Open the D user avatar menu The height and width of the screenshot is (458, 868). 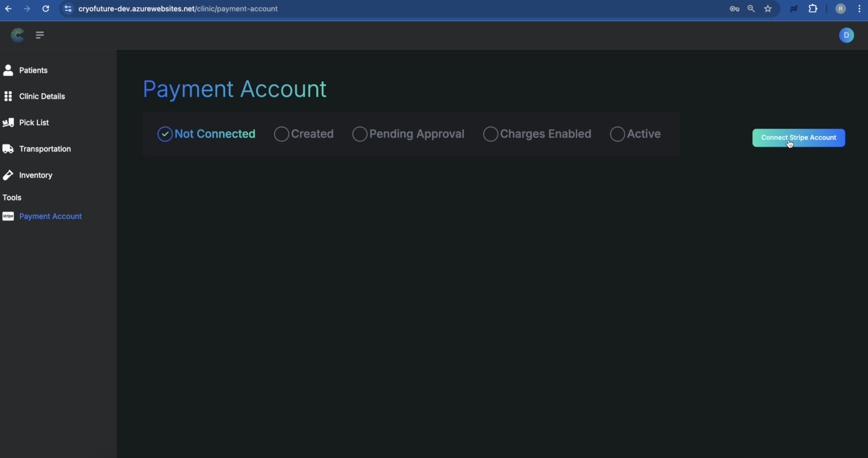click(x=847, y=35)
